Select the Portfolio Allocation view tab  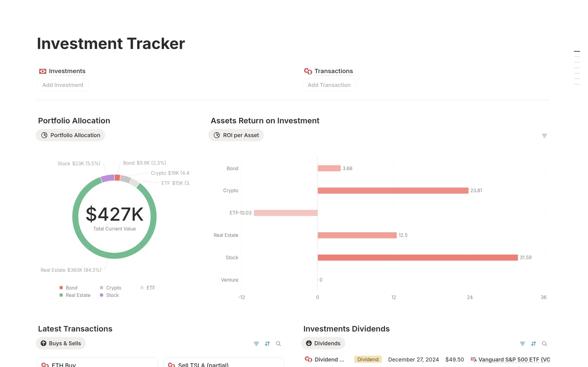point(70,135)
